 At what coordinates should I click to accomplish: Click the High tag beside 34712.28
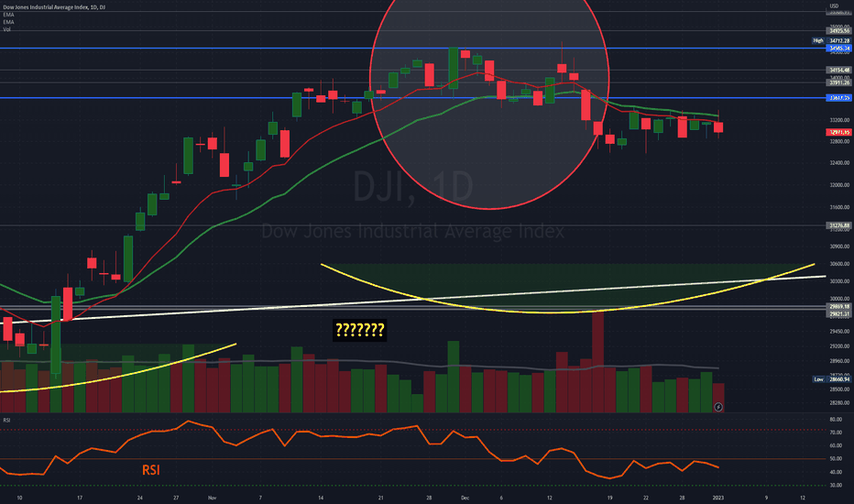tap(818, 41)
